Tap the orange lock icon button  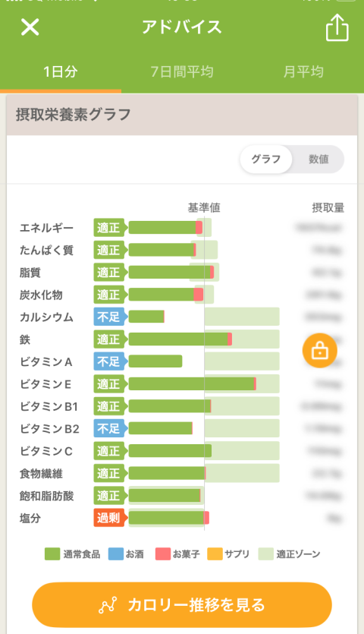click(319, 351)
